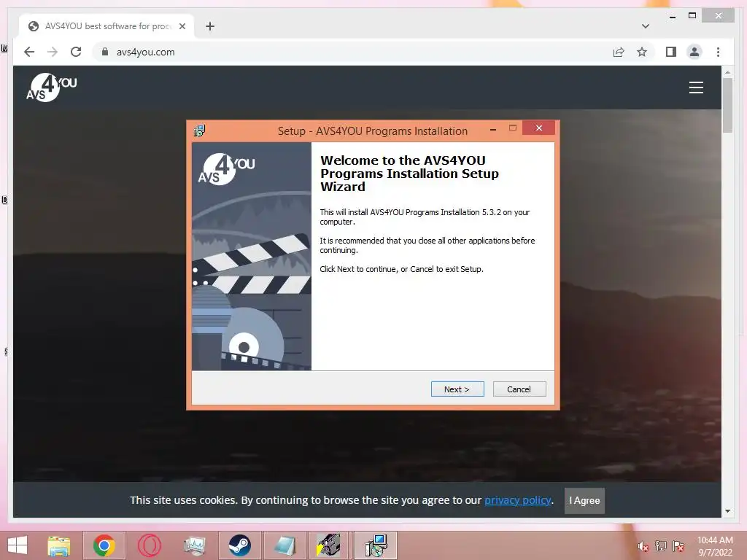Open File Explorer from taskbar

pyautogui.click(x=59, y=545)
